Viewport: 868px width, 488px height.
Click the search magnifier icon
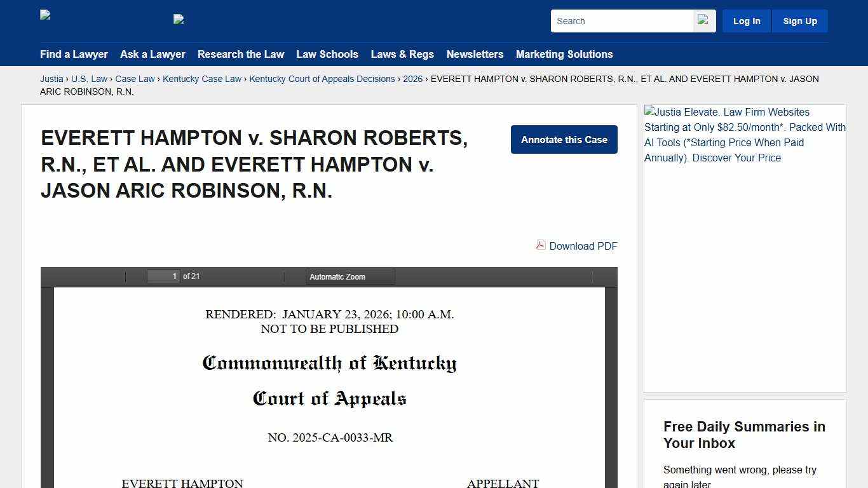click(x=703, y=20)
